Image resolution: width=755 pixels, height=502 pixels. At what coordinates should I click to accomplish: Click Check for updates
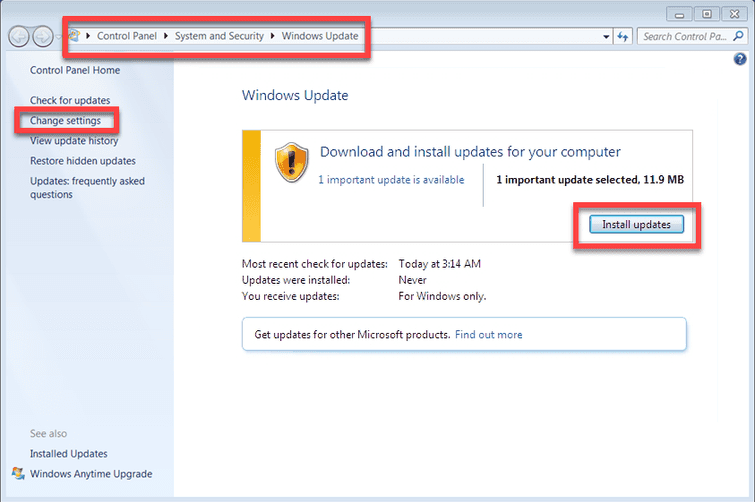(x=70, y=100)
